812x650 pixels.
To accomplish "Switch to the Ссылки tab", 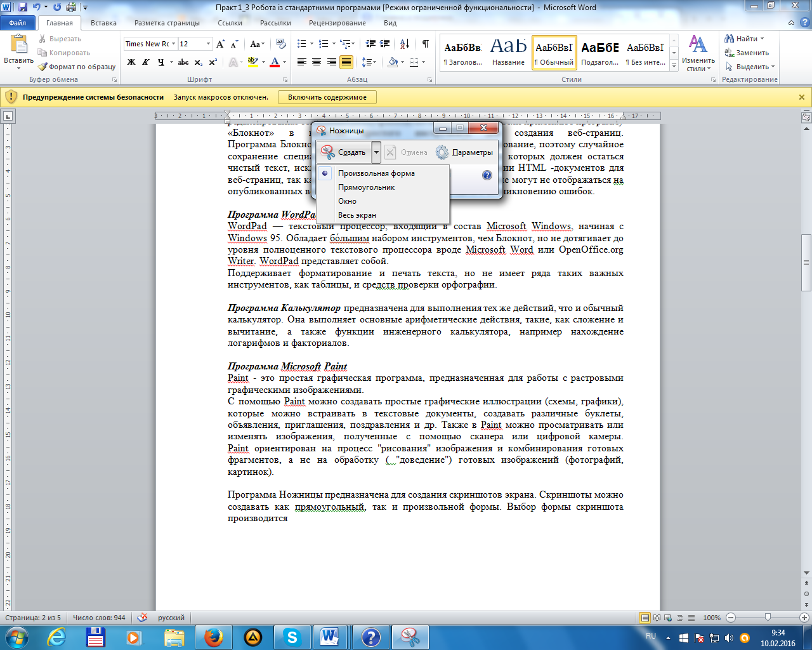I will 230,23.
